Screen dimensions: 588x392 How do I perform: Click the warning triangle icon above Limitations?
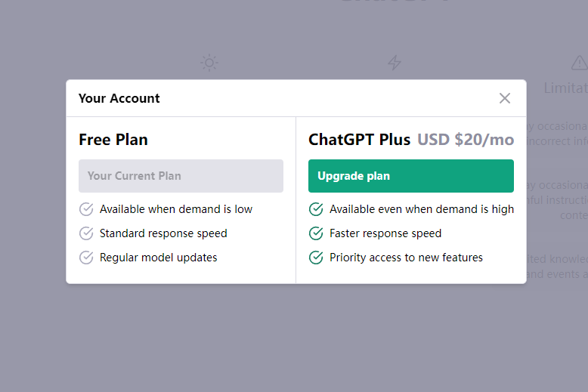click(x=580, y=63)
